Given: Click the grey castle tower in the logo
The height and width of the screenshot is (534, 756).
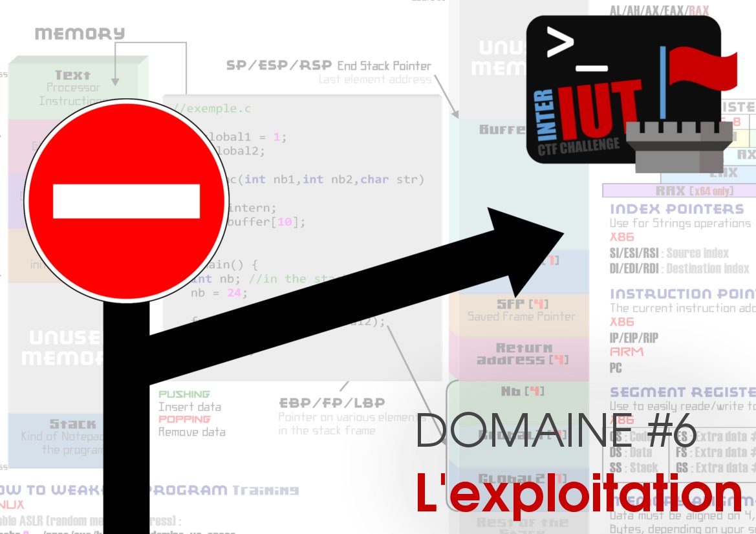Looking at the screenshot, I should 679,147.
